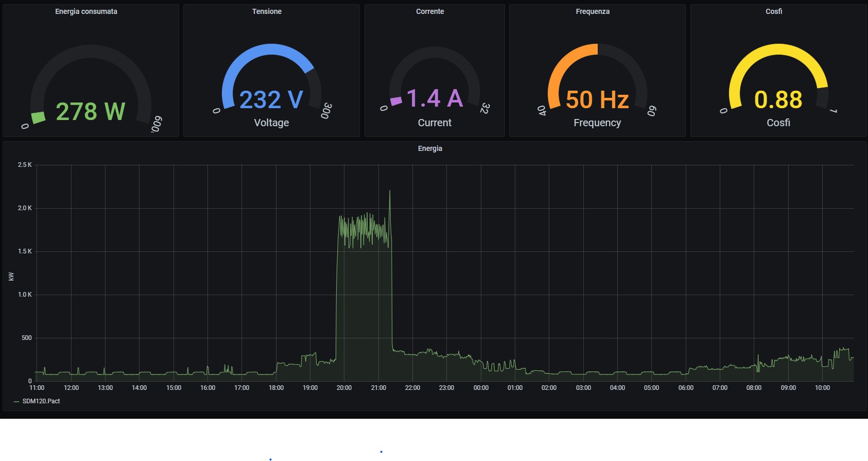Open the Energia graph panel title menu
The height and width of the screenshot is (461, 868).
[430, 148]
